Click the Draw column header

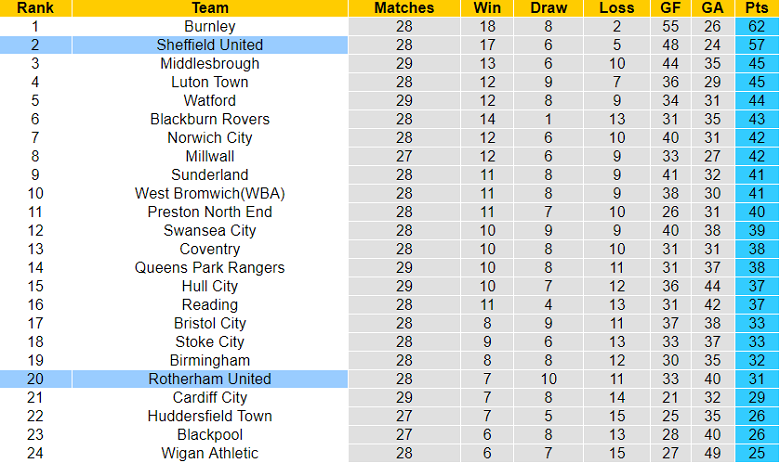tap(548, 8)
